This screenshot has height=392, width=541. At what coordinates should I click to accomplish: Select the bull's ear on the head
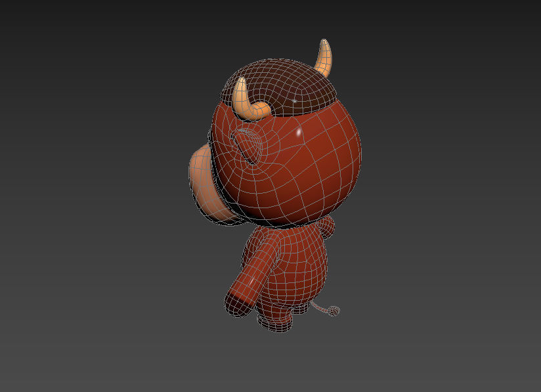[x=248, y=147]
